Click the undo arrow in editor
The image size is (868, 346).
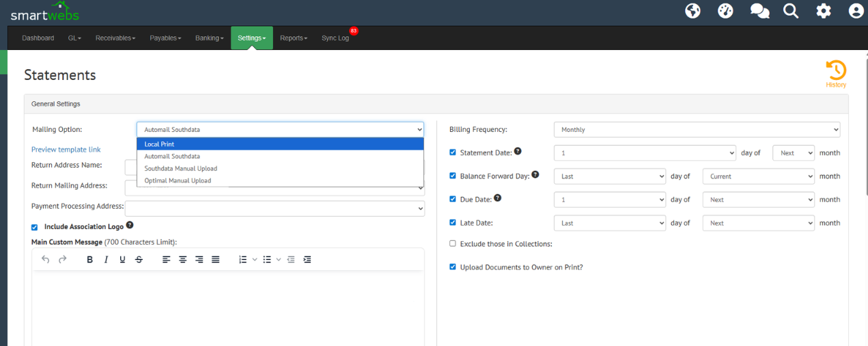[46, 259]
